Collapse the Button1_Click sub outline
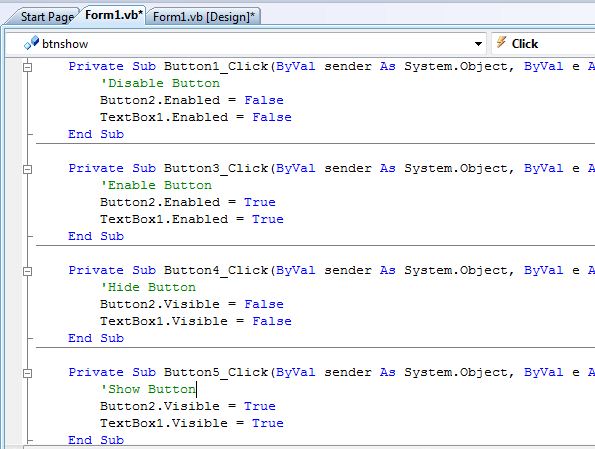This screenshot has height=449, width=595. [x=27, y=67]
